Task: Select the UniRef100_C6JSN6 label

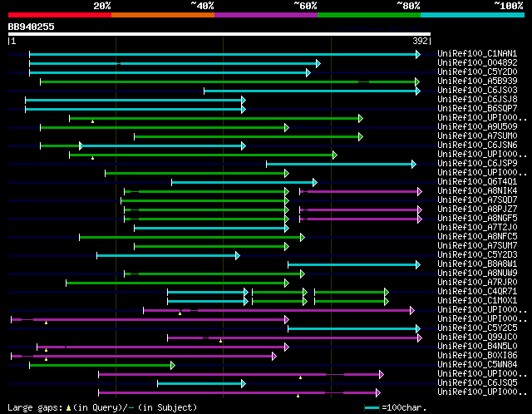Action: 477,145
